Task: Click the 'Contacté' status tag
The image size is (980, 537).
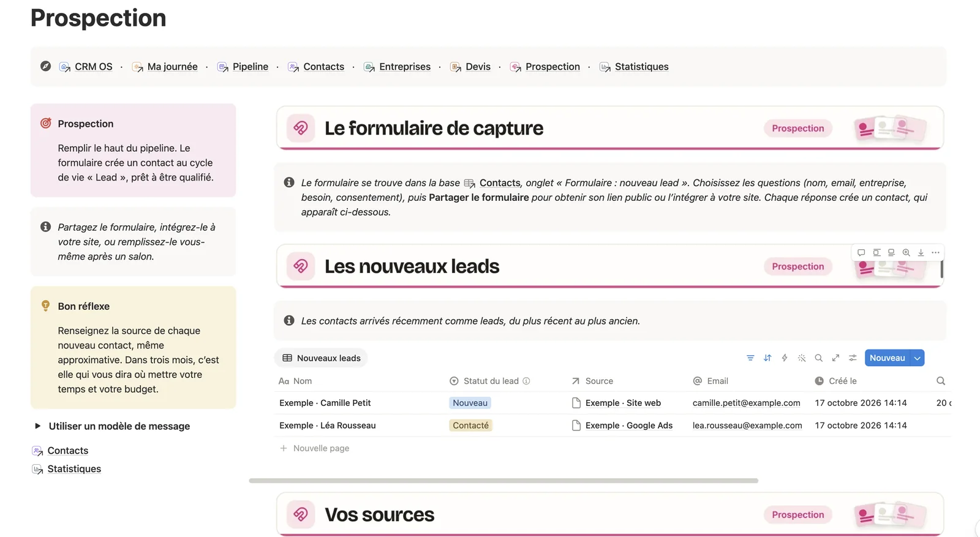Action: [x=470, y=426]
